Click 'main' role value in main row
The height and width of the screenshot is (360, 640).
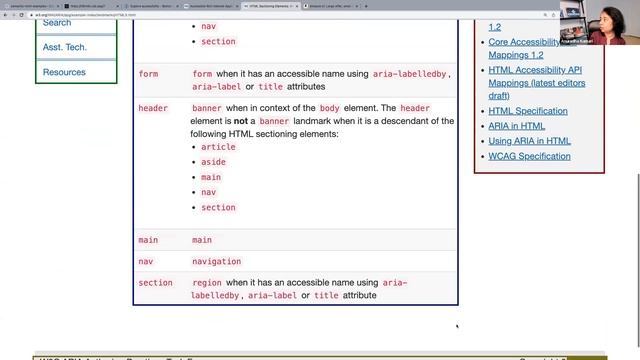click(x=202, y=240)
